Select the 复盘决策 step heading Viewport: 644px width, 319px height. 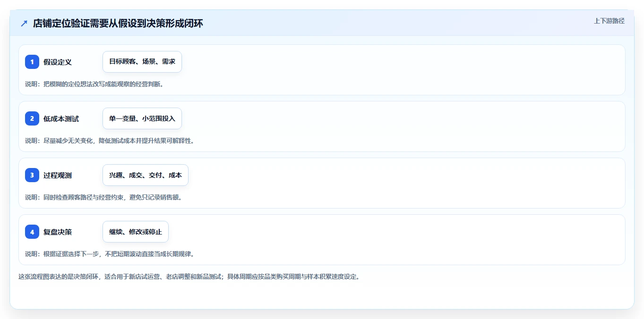(x=58, y=232)
